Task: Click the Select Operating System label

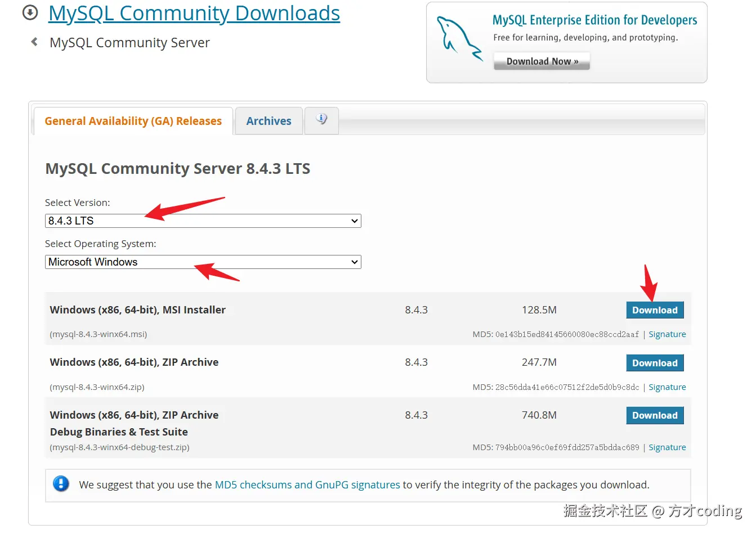Action: point(101,244)
